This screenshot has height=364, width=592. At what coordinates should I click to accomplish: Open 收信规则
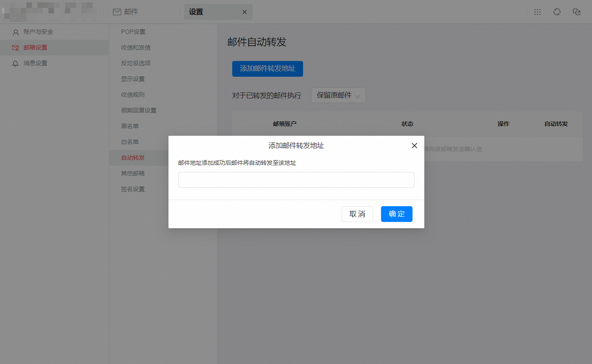133,95
